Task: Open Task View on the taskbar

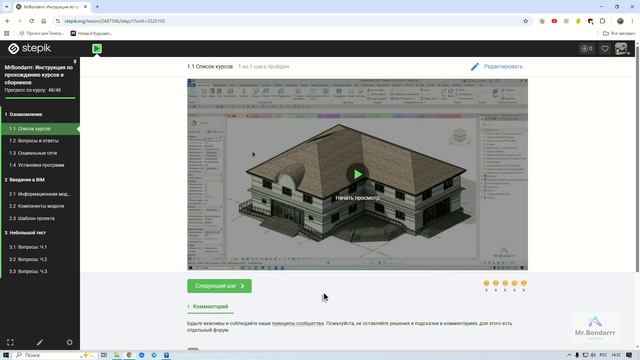Action: tap(104, 355)
